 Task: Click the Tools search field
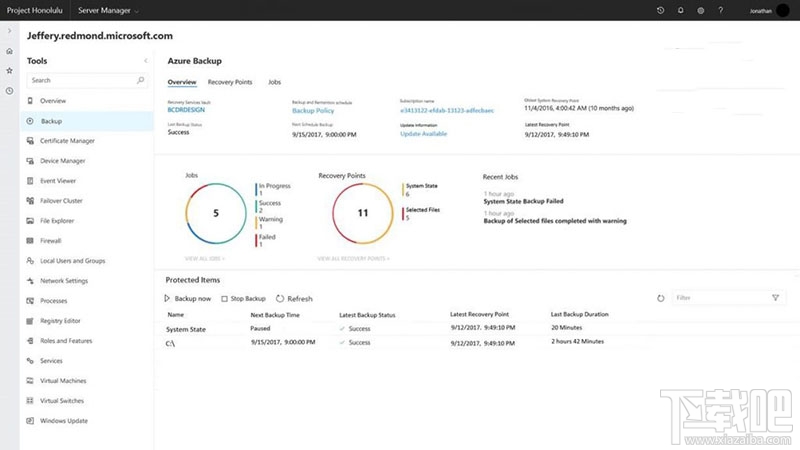pos(87,80)
